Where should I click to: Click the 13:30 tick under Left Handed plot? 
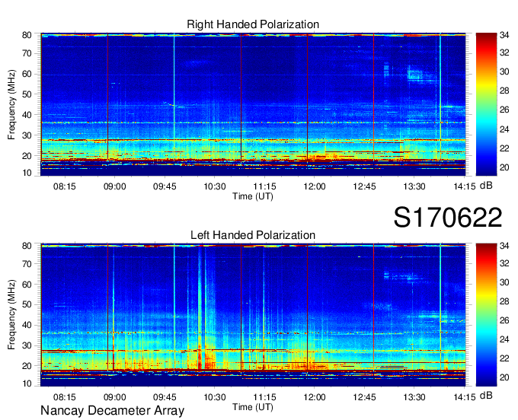pos(414,397)
